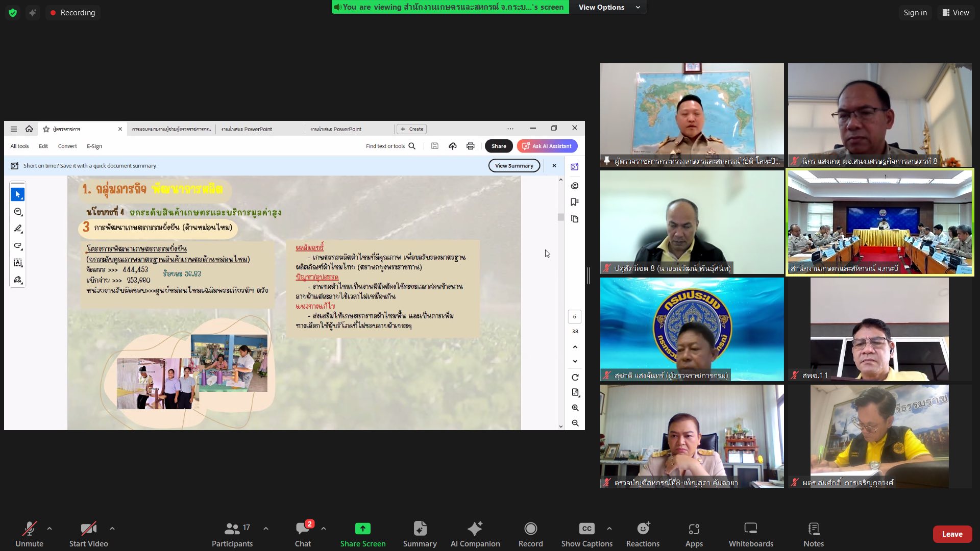Switch to the View layout menu

pos(955,13)
